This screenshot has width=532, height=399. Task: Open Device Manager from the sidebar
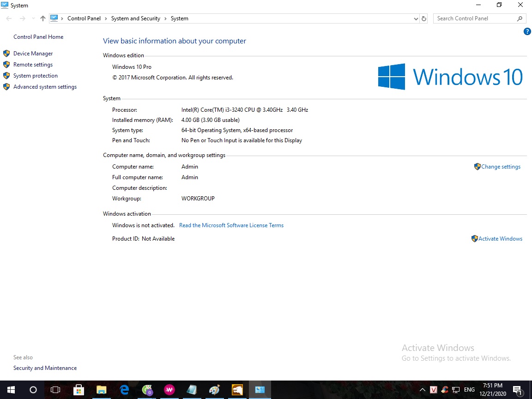point(33,54)
